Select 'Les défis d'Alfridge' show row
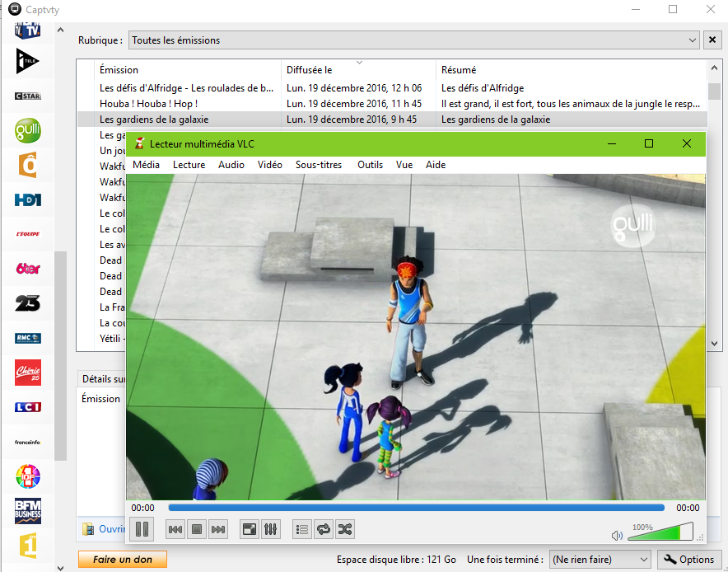Image resolution: width=728 pixels, height=572 pixels. [x=392, y=88]
